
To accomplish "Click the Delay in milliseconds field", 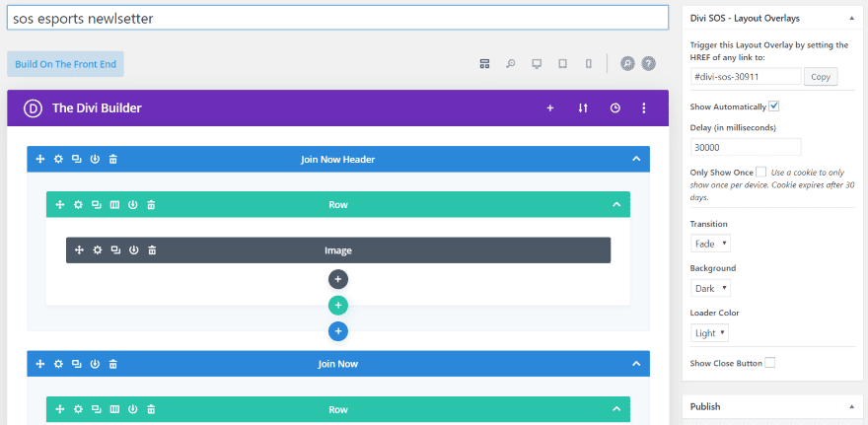I will coord(746,147).
